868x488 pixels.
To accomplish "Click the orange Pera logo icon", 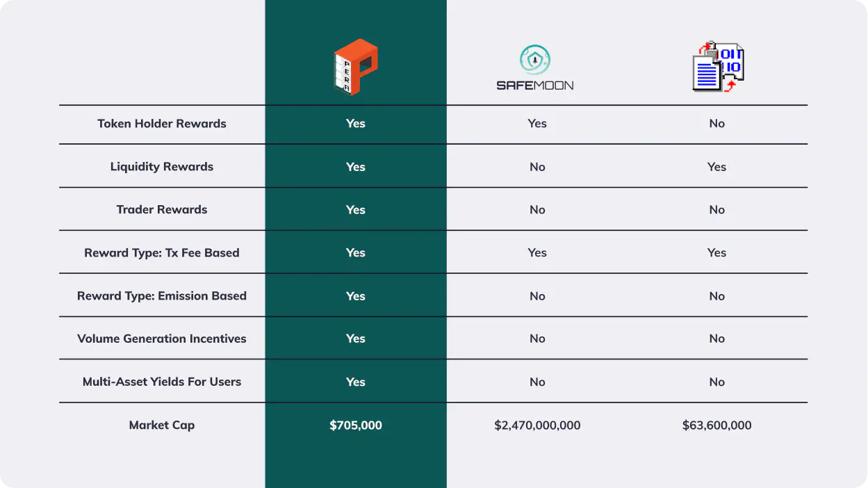I will pos(356,66).
